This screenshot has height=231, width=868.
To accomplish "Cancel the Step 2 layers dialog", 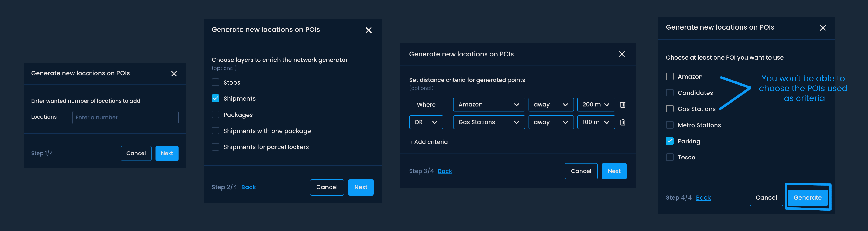I will tap(326, 187).
